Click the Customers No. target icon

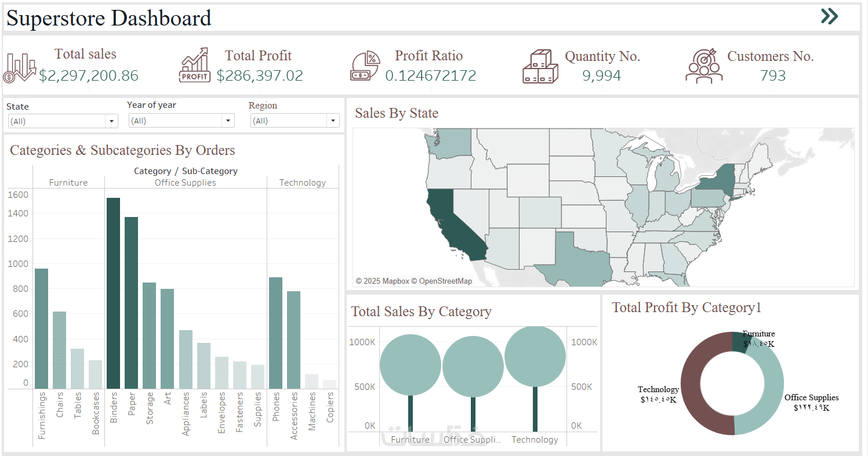point(703,66)
